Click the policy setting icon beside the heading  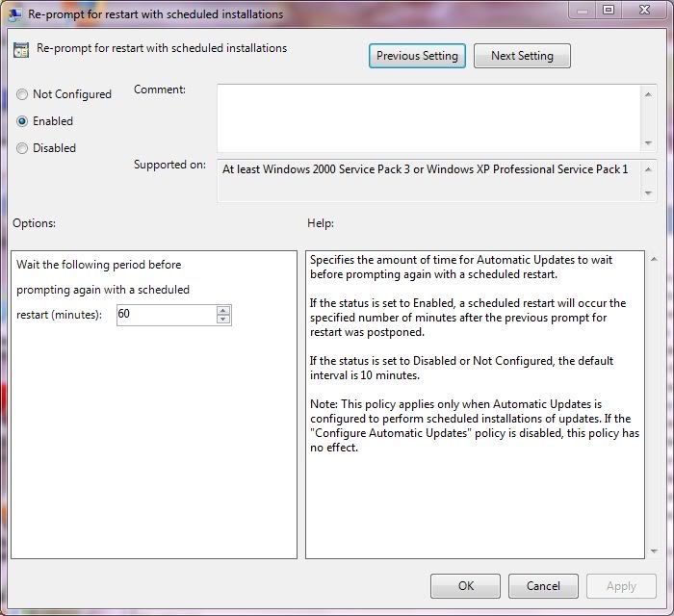point(21,50)
